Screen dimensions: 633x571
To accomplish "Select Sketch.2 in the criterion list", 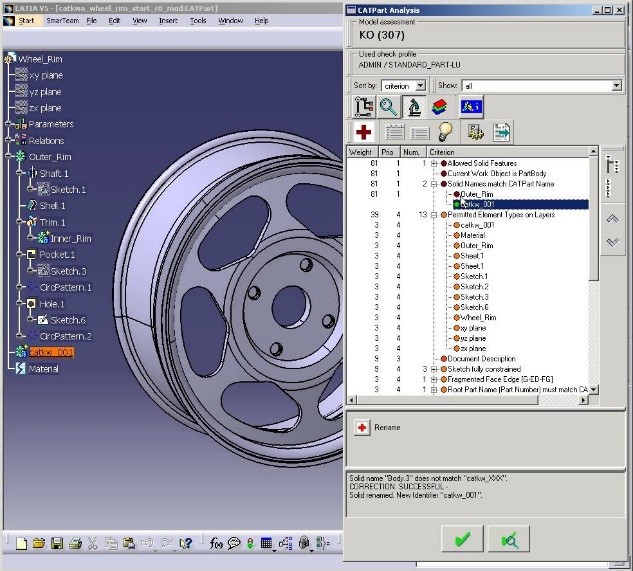I will point(474,287).
